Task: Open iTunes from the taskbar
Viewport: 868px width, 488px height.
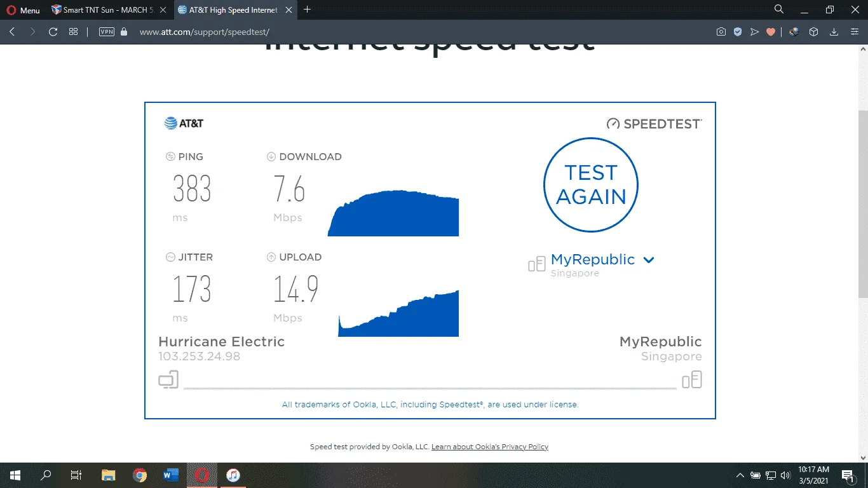Action: [233, 475]
